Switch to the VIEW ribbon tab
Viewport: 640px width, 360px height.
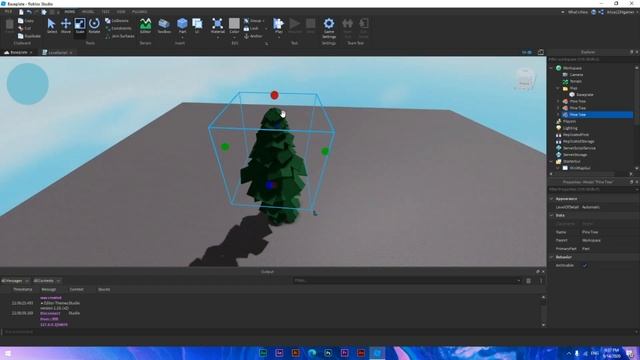pos(121,12)
